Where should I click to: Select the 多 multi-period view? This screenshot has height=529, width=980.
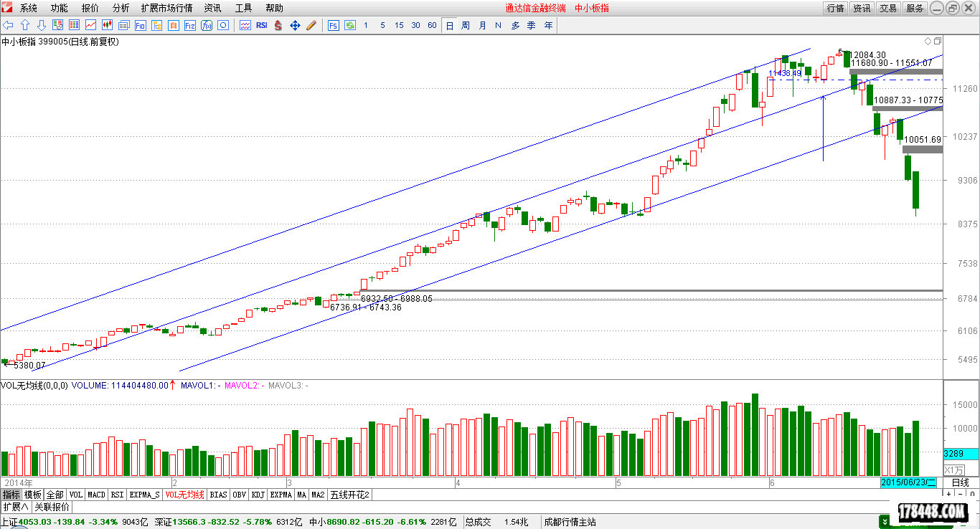(515, 25)
